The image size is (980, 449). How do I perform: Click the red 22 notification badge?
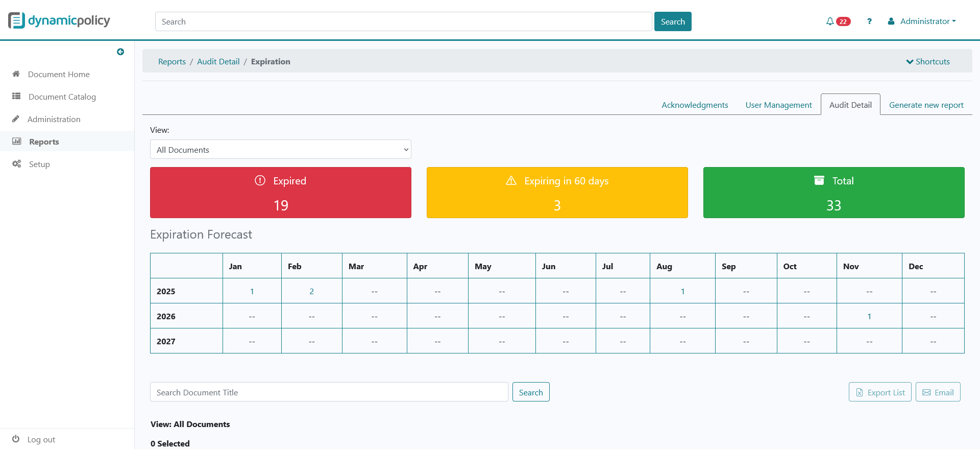pyautogui.click(x=843, y=21)
